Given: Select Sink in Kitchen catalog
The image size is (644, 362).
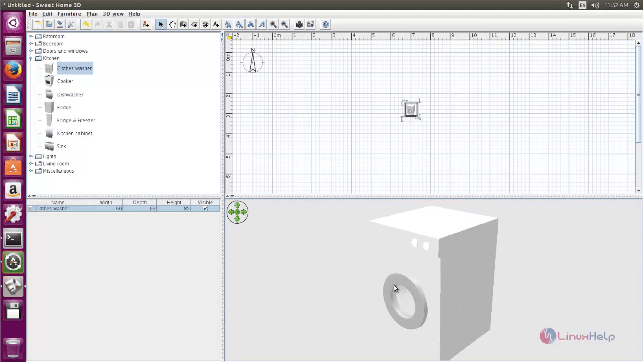Looking at the screenshot, I should coord(62,146).
